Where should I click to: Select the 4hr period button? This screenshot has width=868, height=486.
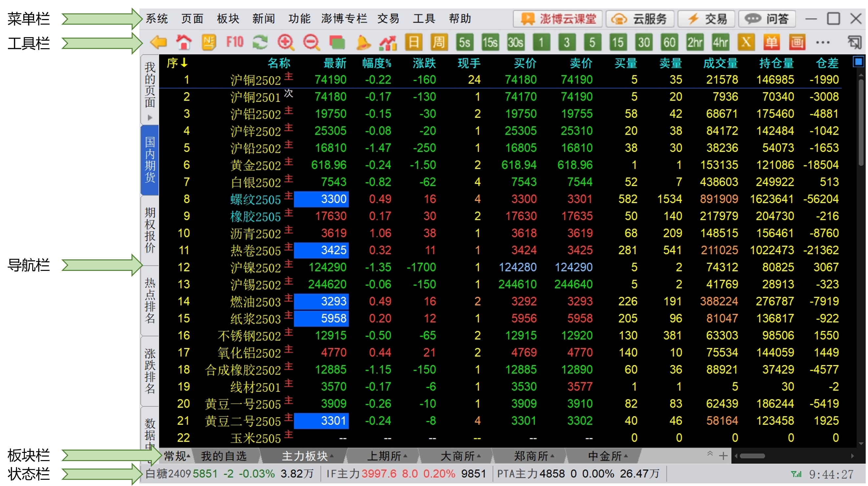tap(720, 42)
